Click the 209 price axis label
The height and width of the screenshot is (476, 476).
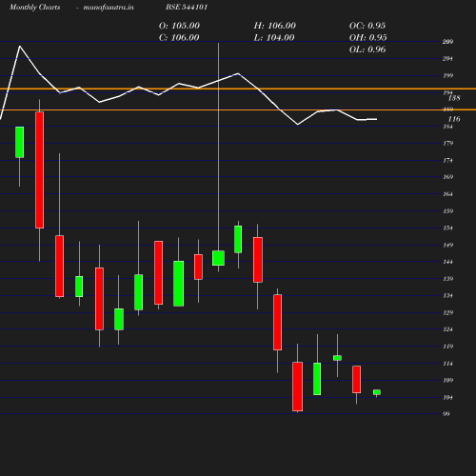(447, 42)
